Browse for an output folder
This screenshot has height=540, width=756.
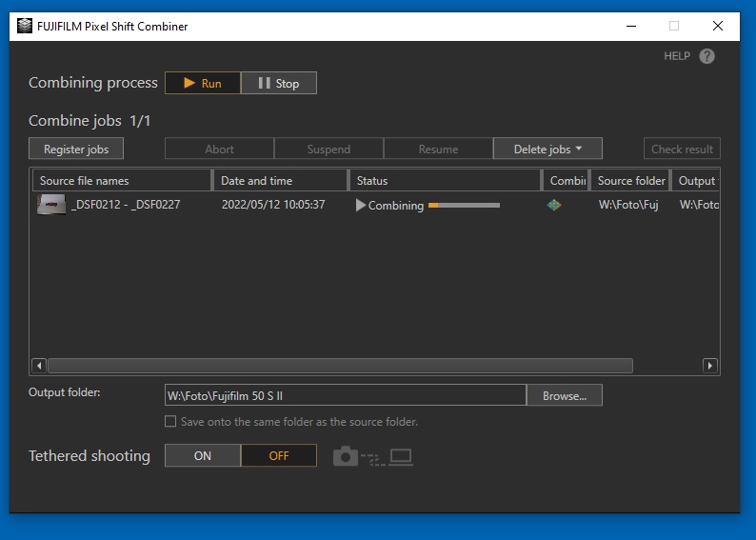click(x=565, y=395)
